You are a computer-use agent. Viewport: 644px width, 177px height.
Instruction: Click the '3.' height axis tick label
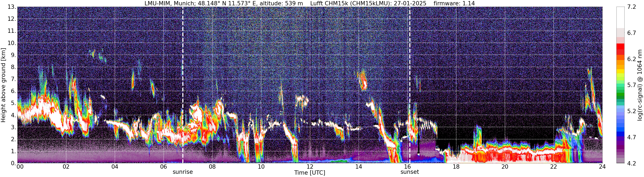(x=13, y=127)
